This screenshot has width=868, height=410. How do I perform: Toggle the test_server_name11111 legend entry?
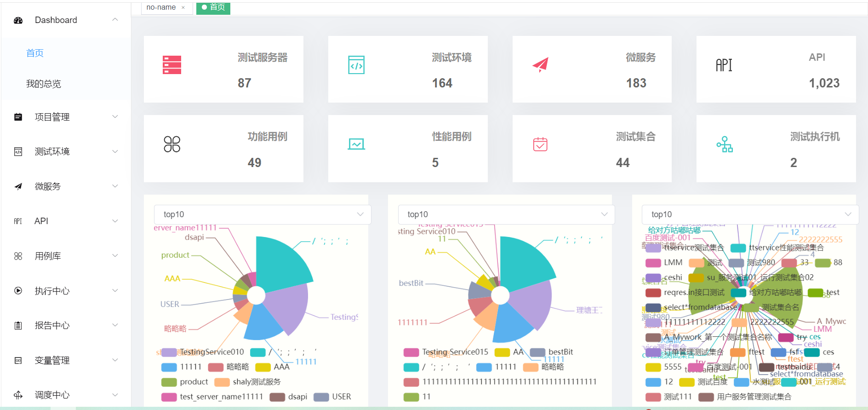click(x=212, y=397)
